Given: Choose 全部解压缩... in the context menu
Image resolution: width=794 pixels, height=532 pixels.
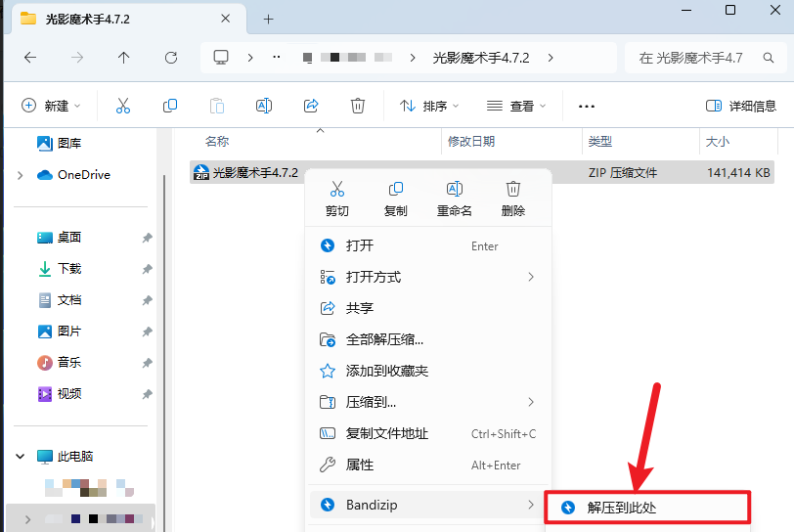Looking at the screenshot, I should click(x=428, y=339).
